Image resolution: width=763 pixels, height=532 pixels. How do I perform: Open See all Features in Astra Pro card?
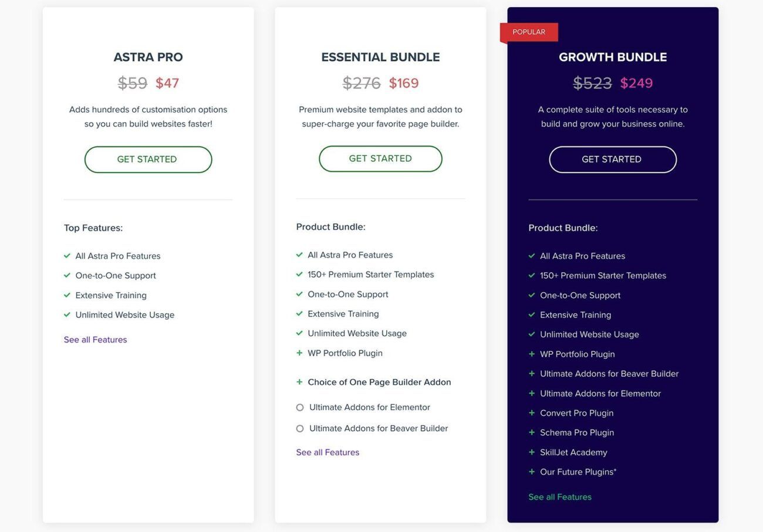(96, 340)
